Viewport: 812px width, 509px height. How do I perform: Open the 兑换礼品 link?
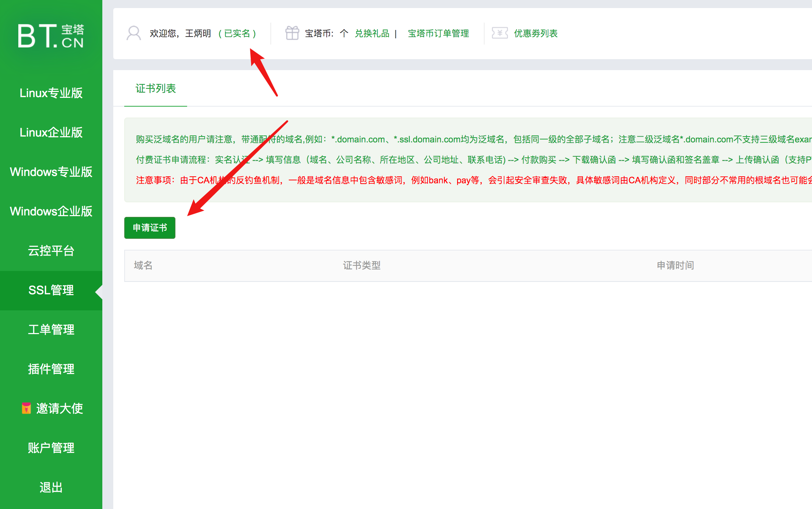pos(372,33)
